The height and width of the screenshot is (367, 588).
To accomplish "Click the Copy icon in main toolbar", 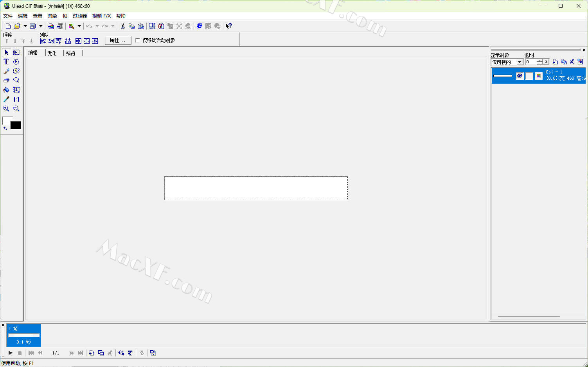I will (131, 26).
